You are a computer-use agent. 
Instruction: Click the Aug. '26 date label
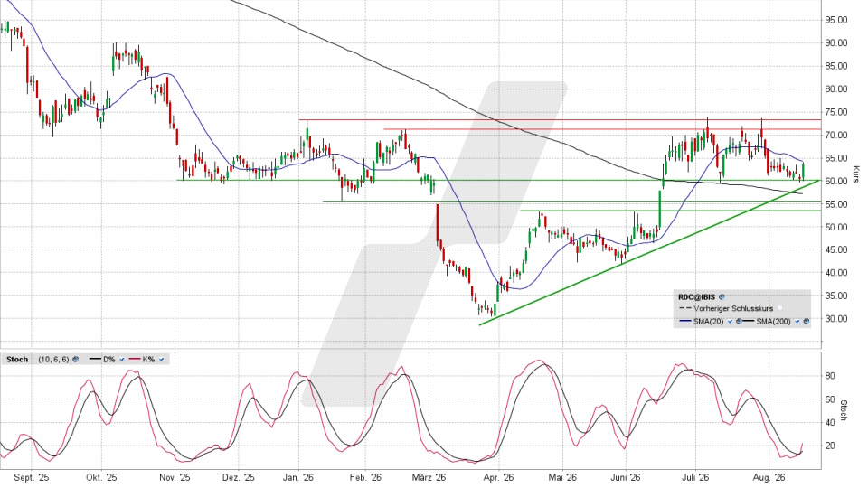click(x=770, y=477)
